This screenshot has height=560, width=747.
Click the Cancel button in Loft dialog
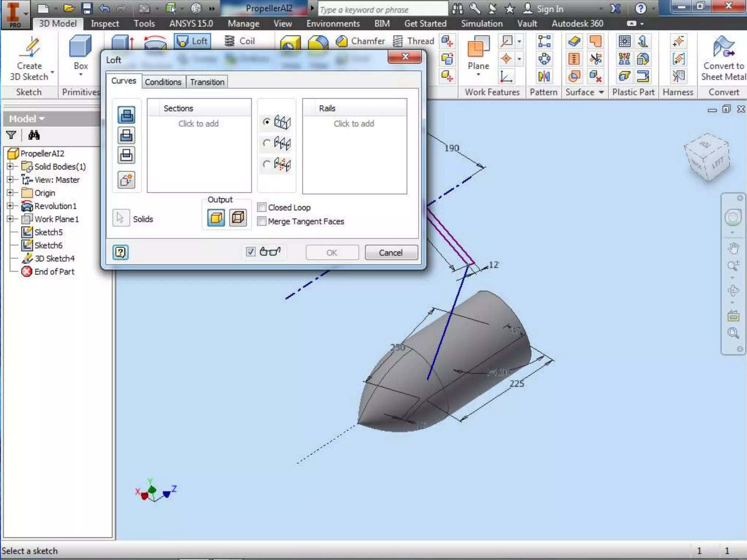point(391,253)
